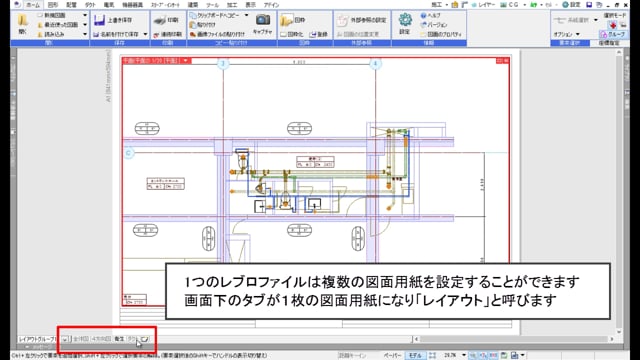640x360 pixels.
Task: Click the large 開く folder icon
Action: pos(22,20)
